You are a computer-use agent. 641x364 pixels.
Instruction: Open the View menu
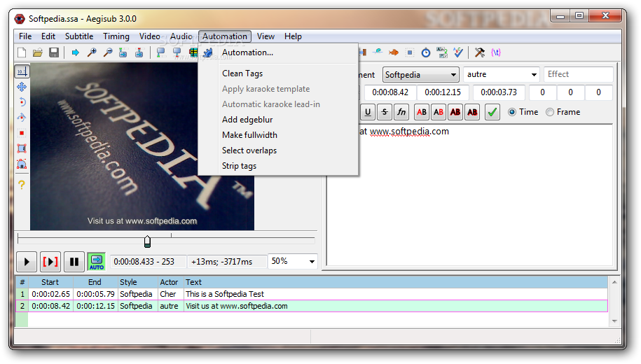[x=266, y=36]
